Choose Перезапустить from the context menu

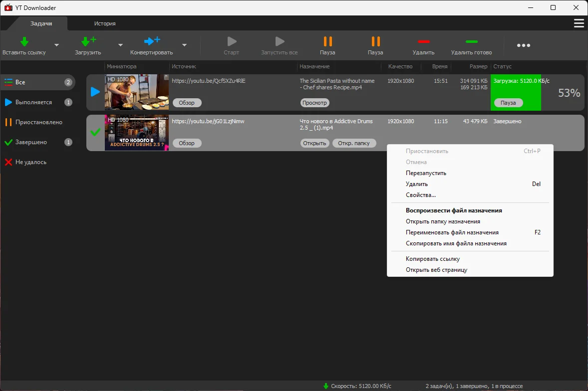426,173
